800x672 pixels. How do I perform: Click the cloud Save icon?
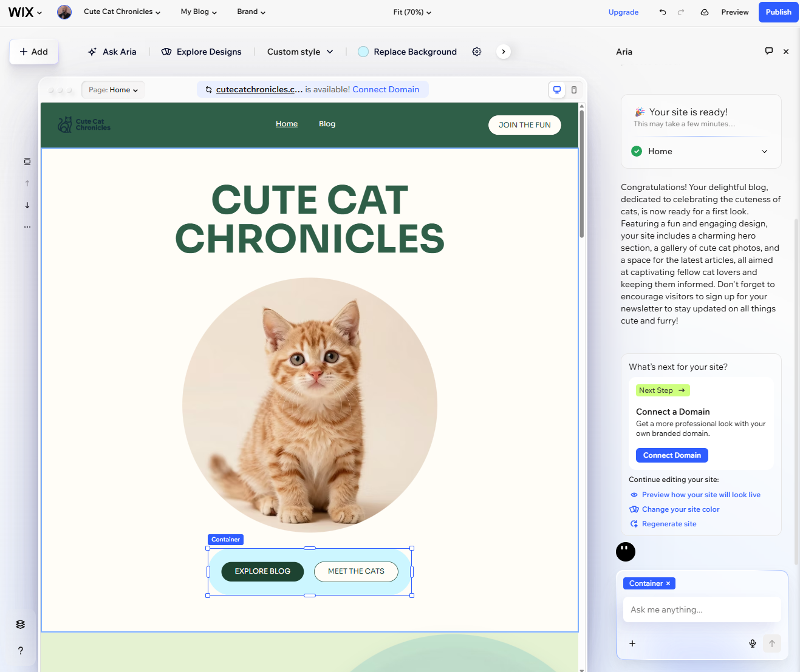click(704, 12)
